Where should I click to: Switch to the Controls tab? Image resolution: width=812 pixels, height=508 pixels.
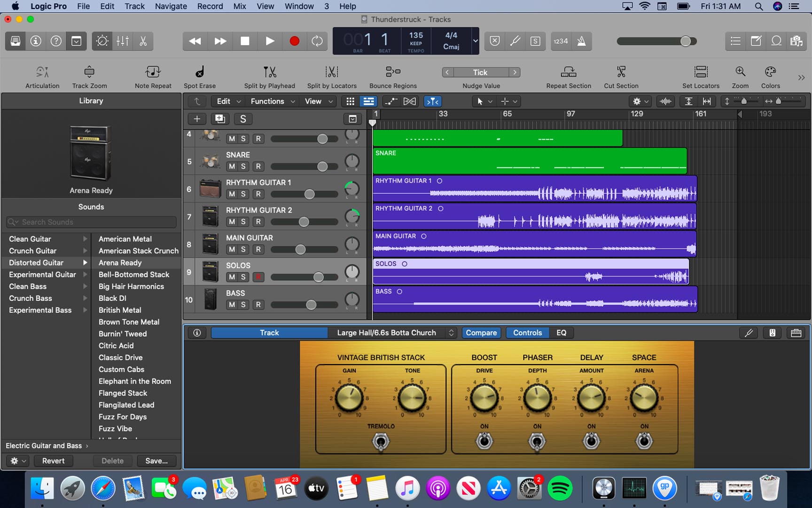pos(527,333)
